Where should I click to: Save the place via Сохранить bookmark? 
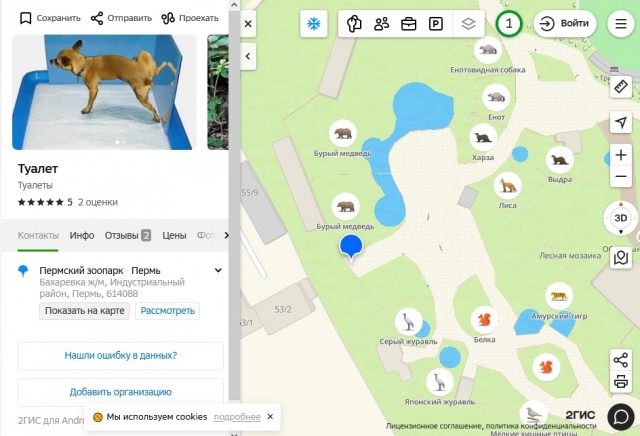50,18
